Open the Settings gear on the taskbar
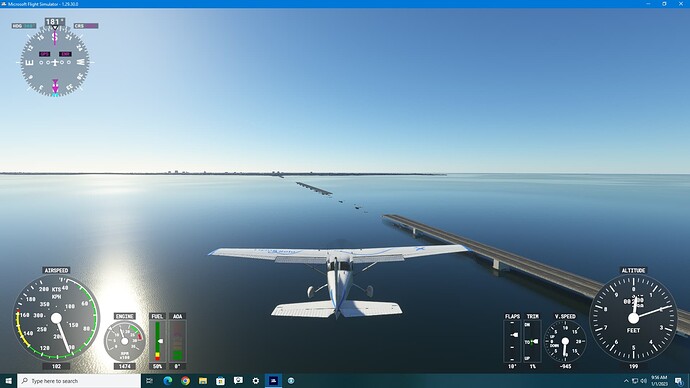The width and height of the screenshot is (690, 388). (256, 381)
